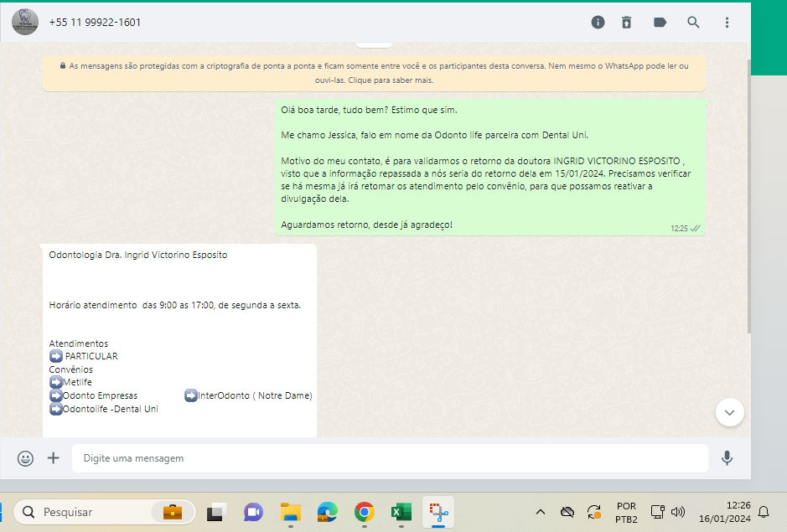Open the contact profile picture
Screen dimensions: 787x532
pyautogui.click(x=25, y=22)
